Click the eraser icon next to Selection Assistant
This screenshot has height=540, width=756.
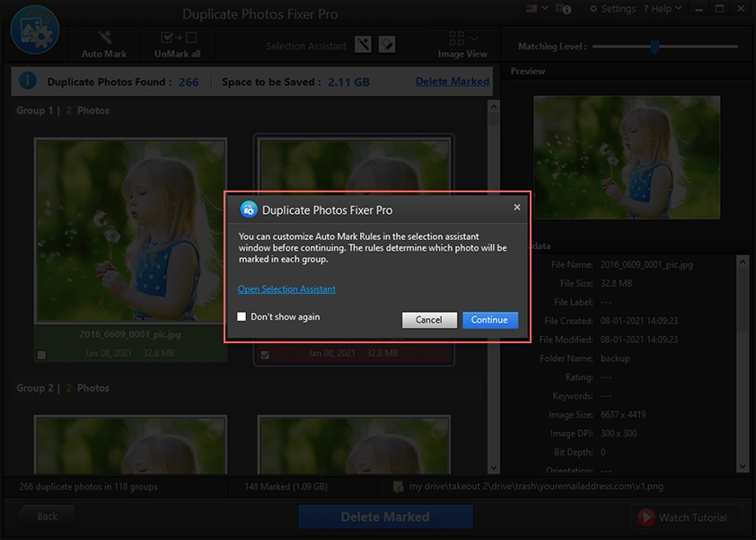pyautogui.click(x=387, y=44)
